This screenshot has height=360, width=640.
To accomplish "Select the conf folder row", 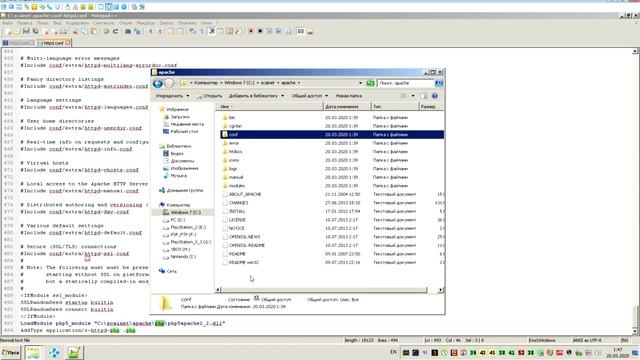I will tap(332, 134).
